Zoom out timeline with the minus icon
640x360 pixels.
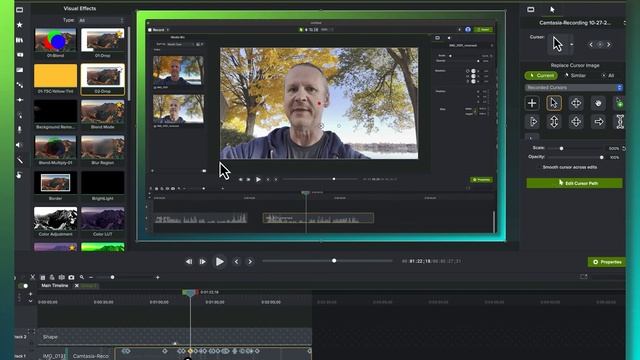click(91, 277)
